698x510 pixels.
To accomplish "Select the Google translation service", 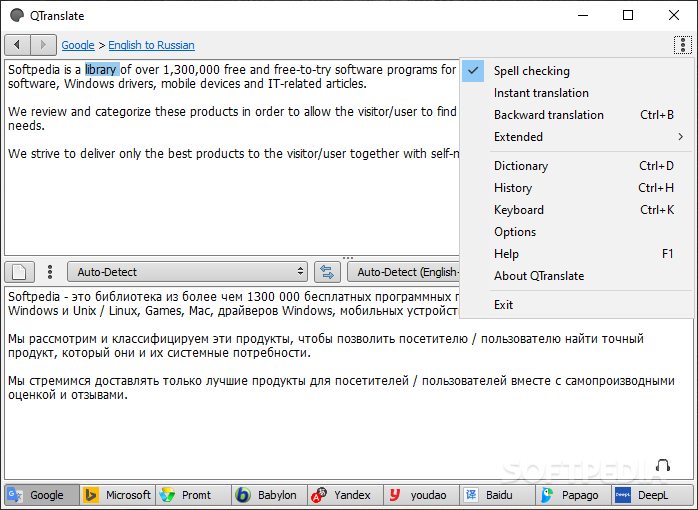I will 42,495.
